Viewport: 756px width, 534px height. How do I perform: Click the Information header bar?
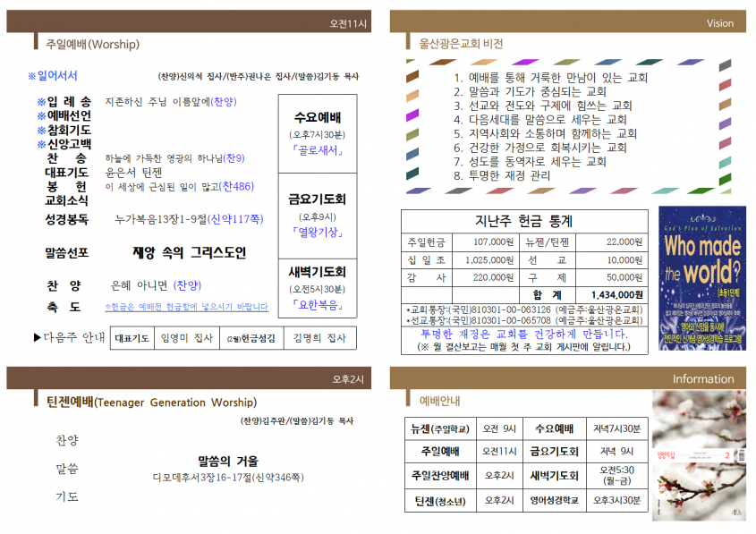click(567, 378)
